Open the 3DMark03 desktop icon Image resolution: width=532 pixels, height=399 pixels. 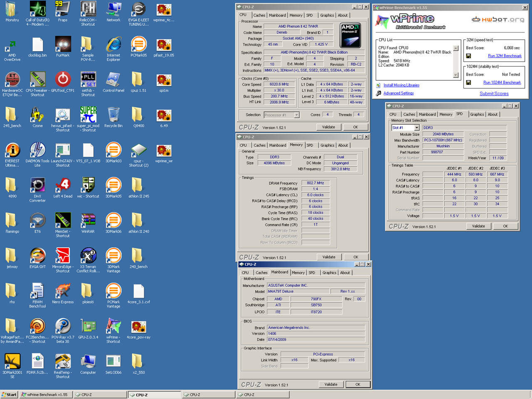(113, 153)
